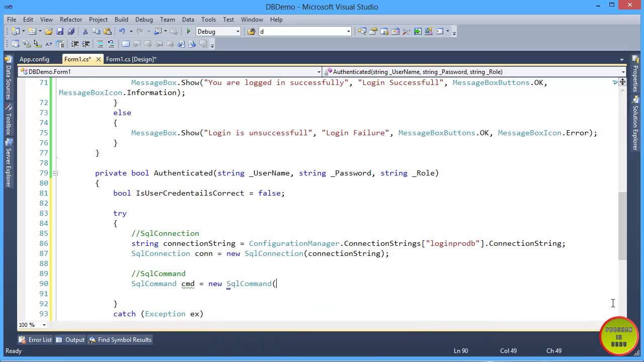
Task: Click the IsUserCredentailsCorrect variable
Action: (x=190, y=193)
